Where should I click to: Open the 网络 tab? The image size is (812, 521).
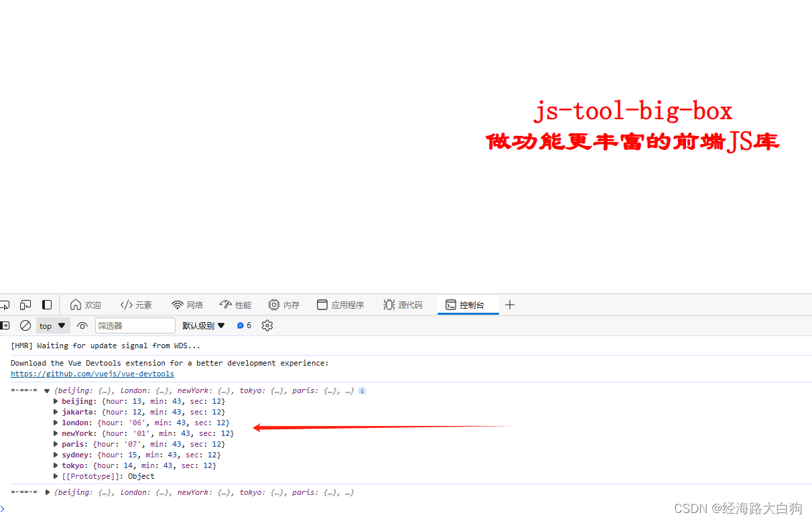click(x=188, y=305)
